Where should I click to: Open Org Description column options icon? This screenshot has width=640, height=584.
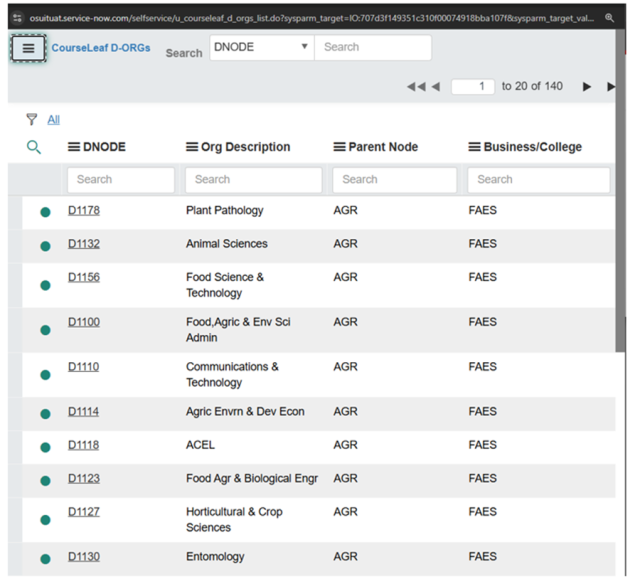pyautogui.click(x=192, y=147)
